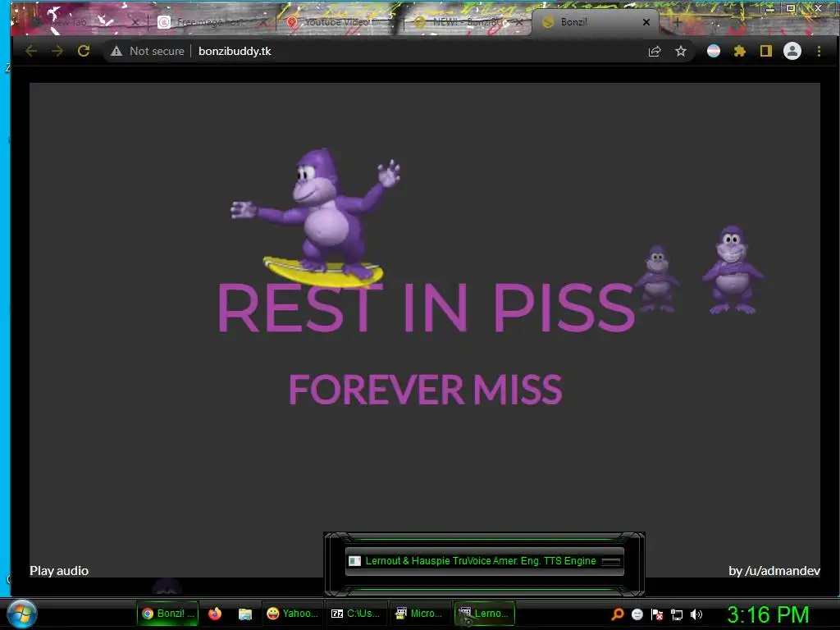Open the Not secure site warning

(148, 51)
